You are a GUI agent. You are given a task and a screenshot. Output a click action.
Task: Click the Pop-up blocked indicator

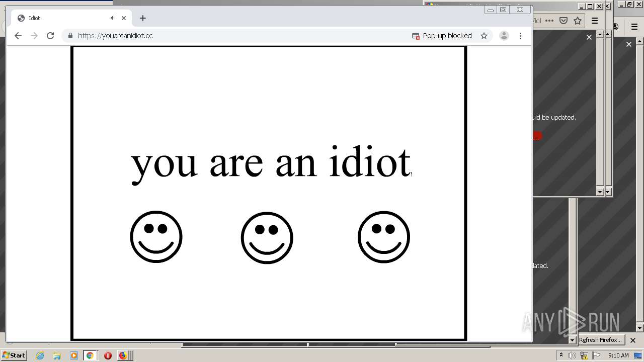coord(442,36)
